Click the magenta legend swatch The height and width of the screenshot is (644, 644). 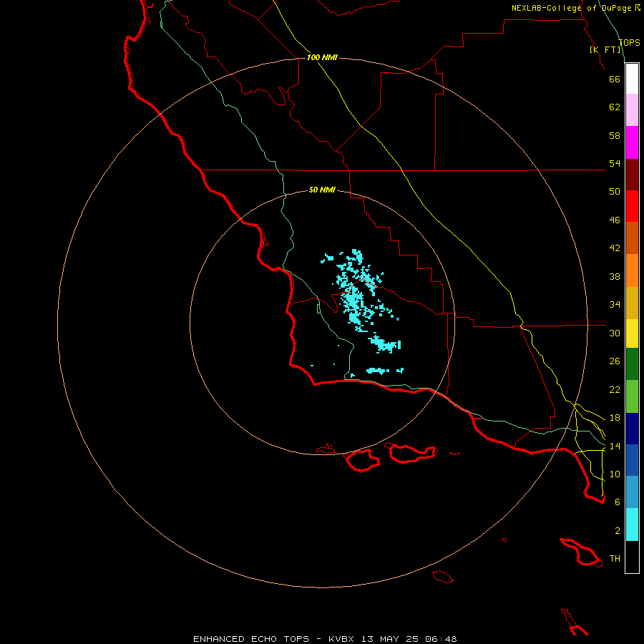[632, 142]
